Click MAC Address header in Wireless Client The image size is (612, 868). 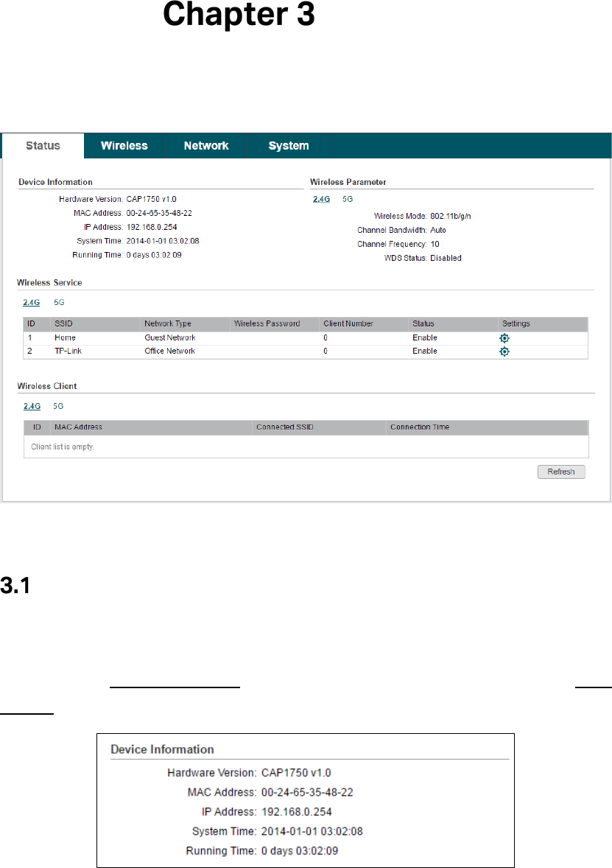[x=79, y=427]
